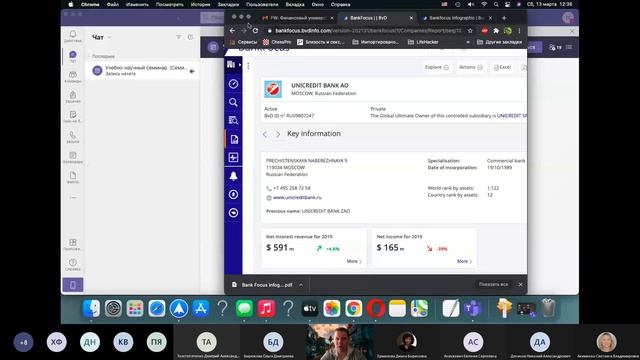Select the report document icon in BankFocus sidebar

[234, 139]
